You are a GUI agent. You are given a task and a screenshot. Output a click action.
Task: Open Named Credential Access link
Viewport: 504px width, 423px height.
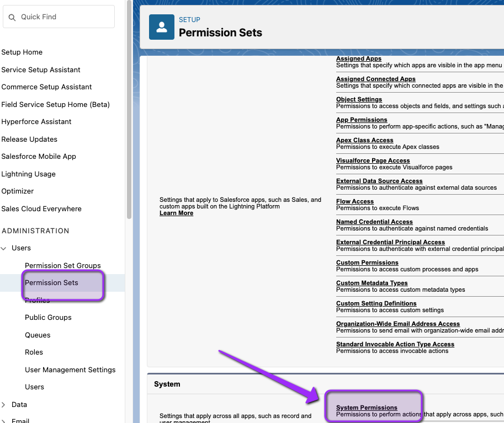point(374,222)
